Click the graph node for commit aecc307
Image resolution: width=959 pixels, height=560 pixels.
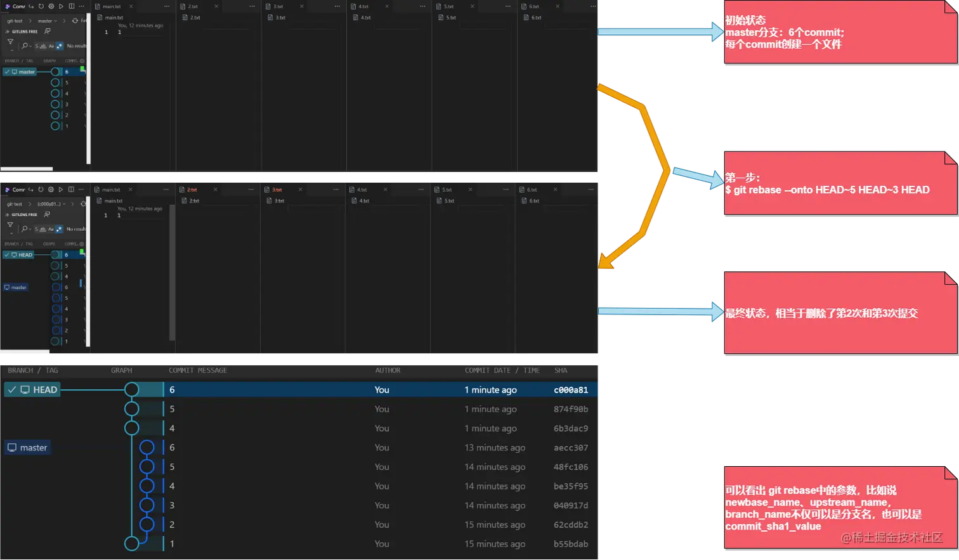coord(147,447)
